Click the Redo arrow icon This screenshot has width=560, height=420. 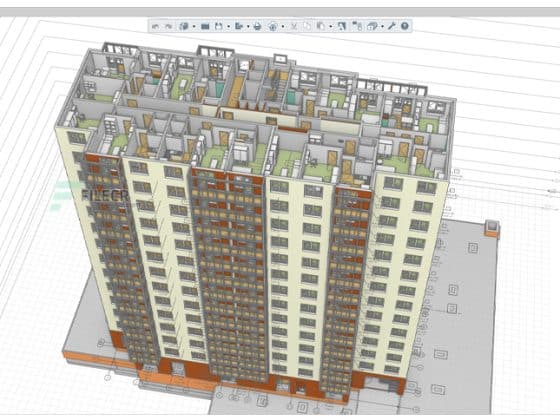pos(169,26)
